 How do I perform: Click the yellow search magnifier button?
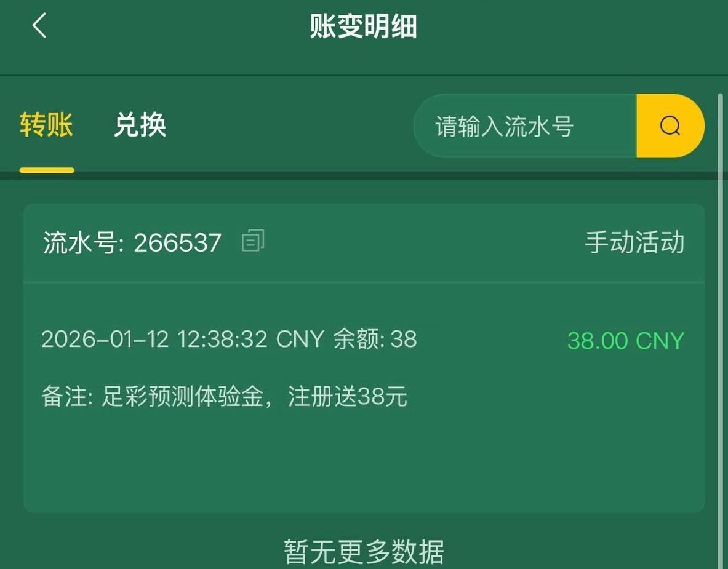(x=670, y=125)
